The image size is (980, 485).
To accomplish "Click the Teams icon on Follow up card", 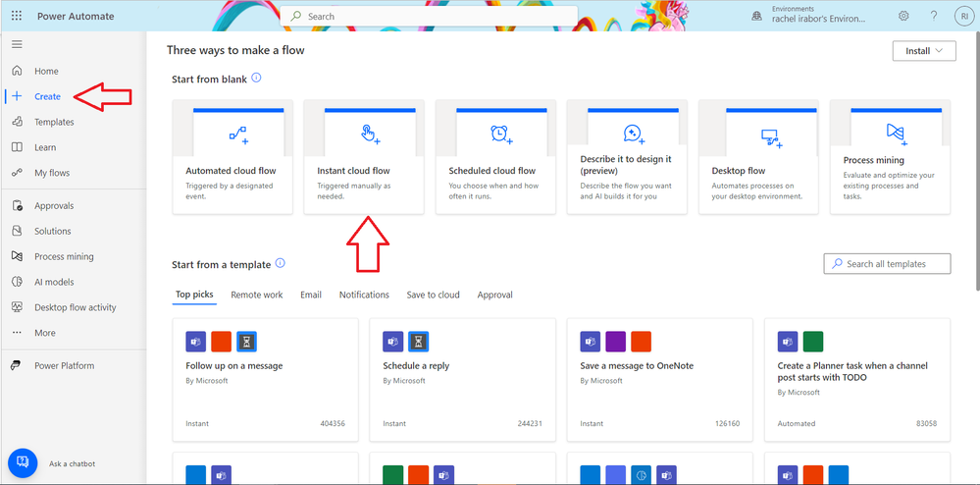I will click(x=195, y=342).
